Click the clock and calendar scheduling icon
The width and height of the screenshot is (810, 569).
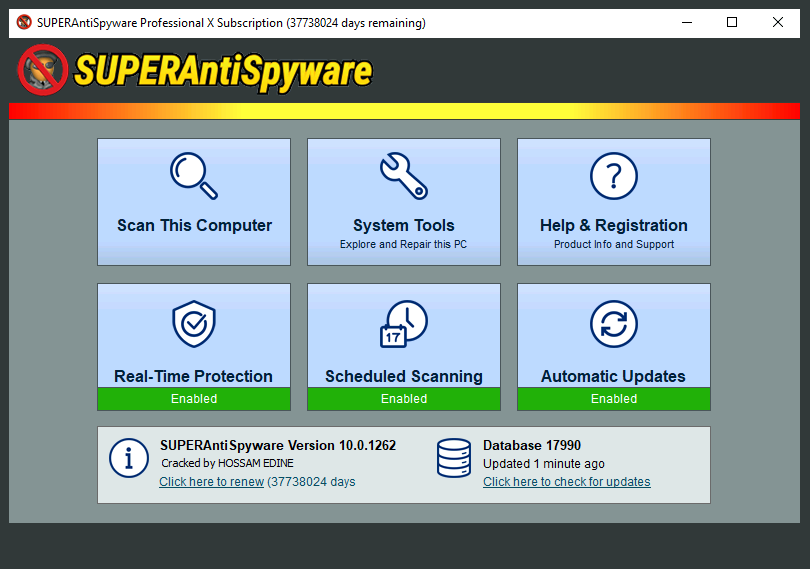[x=403, y=324]
